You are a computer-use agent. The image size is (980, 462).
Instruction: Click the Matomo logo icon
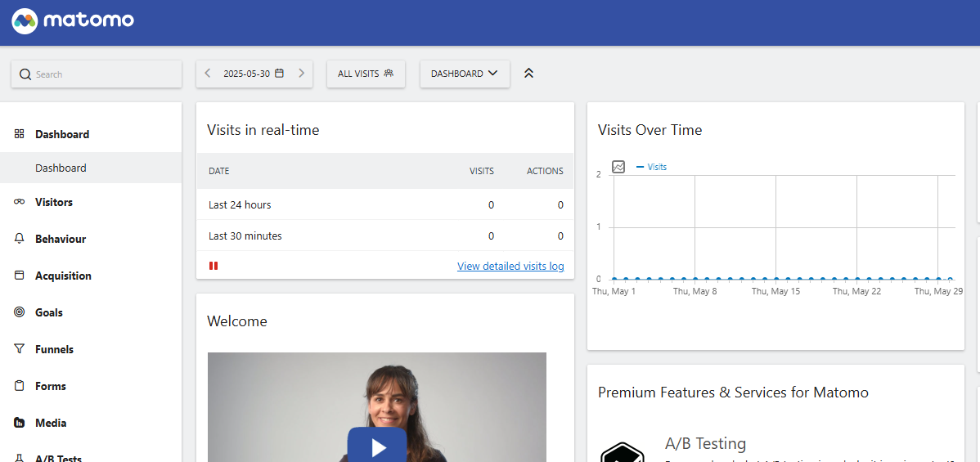click(x=25, y=21)
